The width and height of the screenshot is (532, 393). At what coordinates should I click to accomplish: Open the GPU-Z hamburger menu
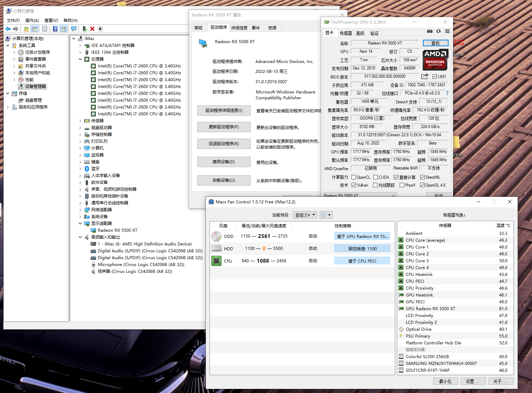447,31
